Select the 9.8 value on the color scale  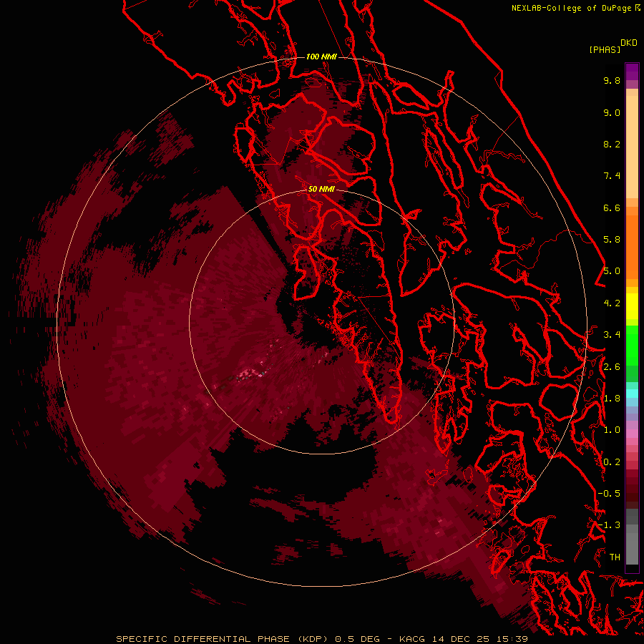612,80
